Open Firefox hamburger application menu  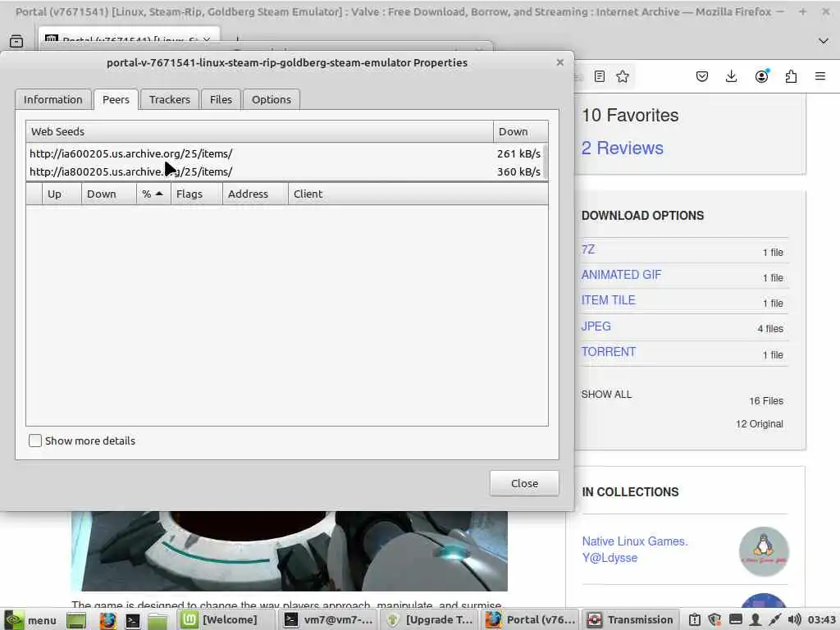coord(820,76)
